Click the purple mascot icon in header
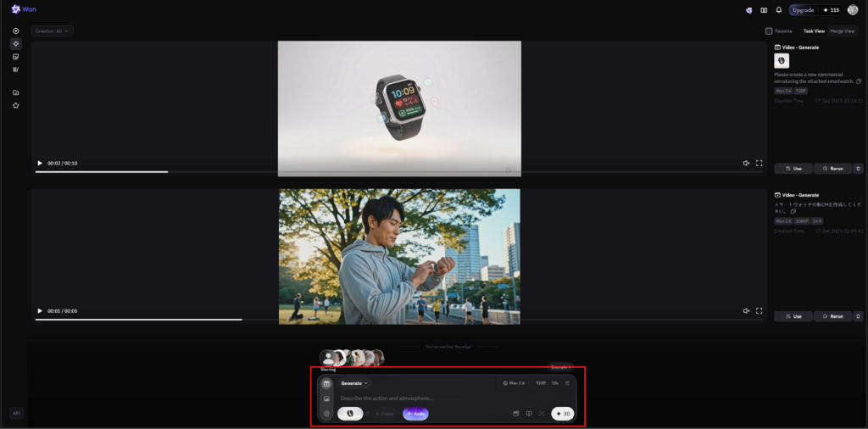 (x=749, y=10)
